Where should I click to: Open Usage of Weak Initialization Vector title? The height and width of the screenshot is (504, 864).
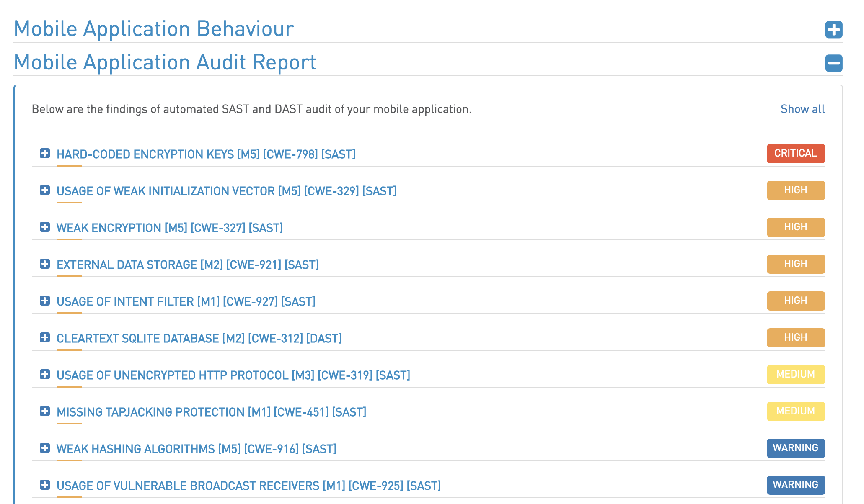click(227, 191)
